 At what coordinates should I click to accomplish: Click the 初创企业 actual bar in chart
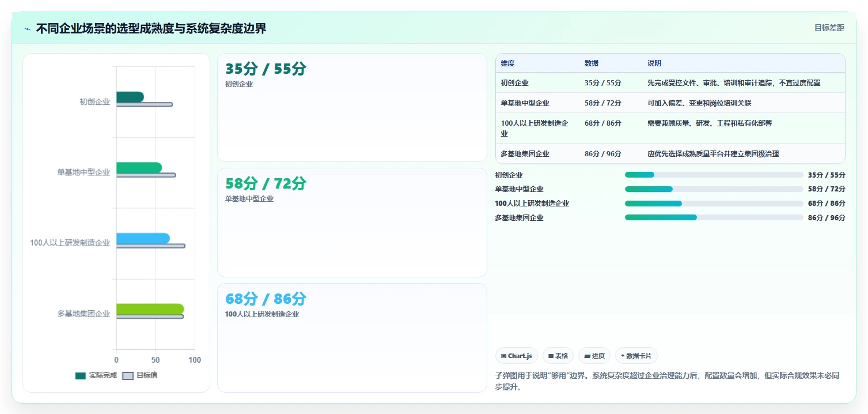click(130, 97)
